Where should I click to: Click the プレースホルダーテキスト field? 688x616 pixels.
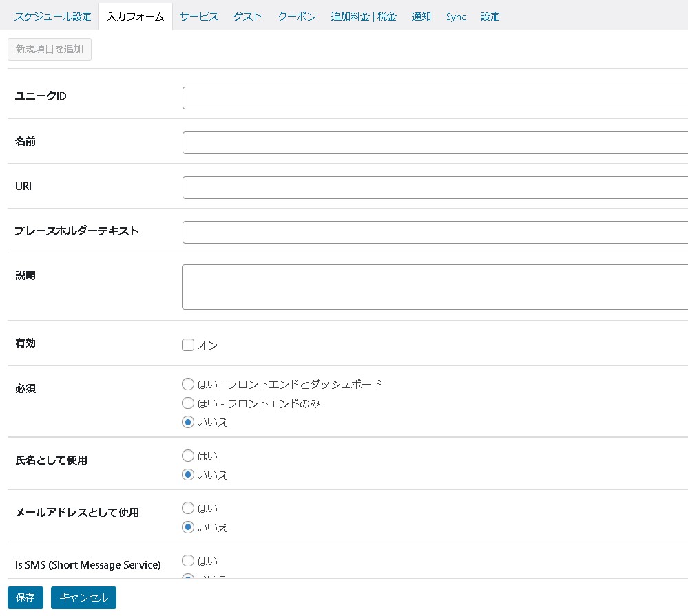coord(435,232)
